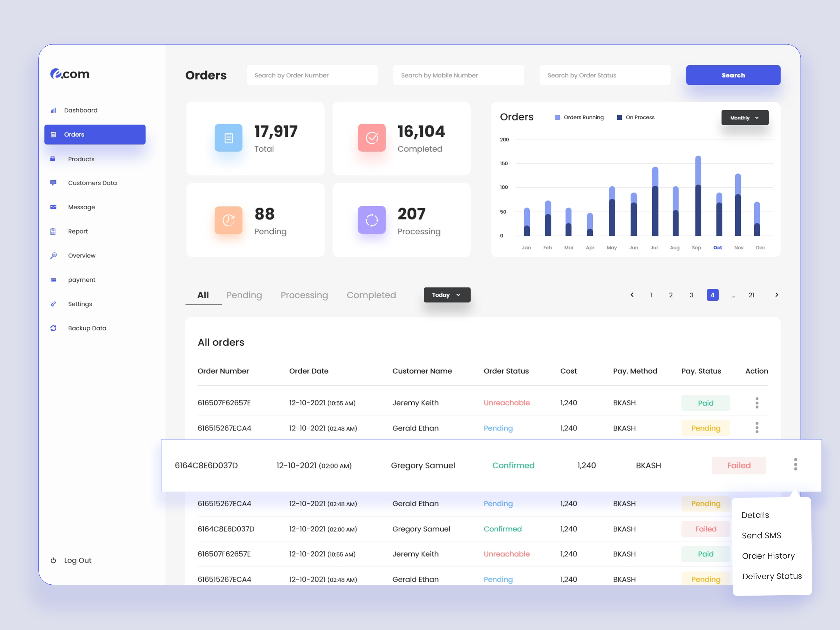Switch to the All orders tab
Image resolution: width=840 pixels, height=630 pixels.
203,295
